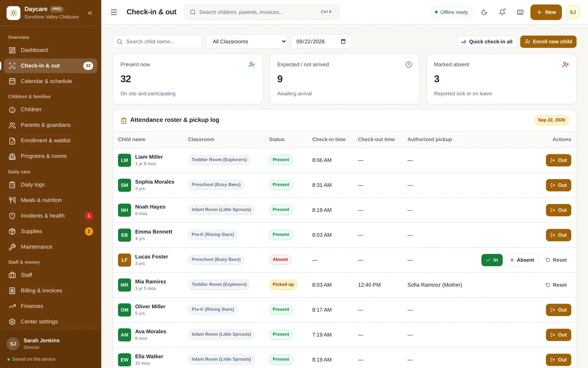The height and width of the screenshot is (368, 588).
Task: Click Lucas Foster's LF avatar
Action: coord(125,260)
